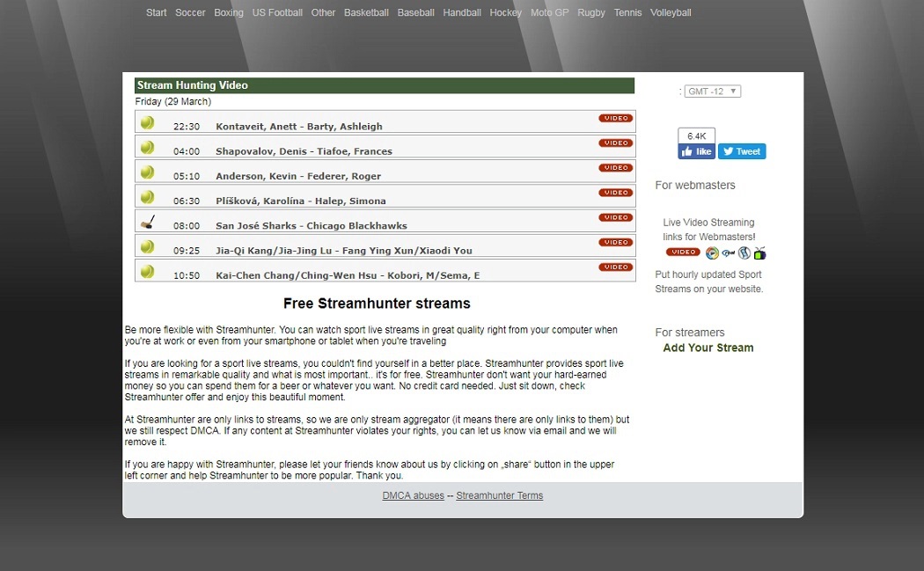This screenshot has width=924, height=571.
Task: Open Jia-Qi Kang/Jia-Jing Lu match stream
Action: click(x=343, y=250)
